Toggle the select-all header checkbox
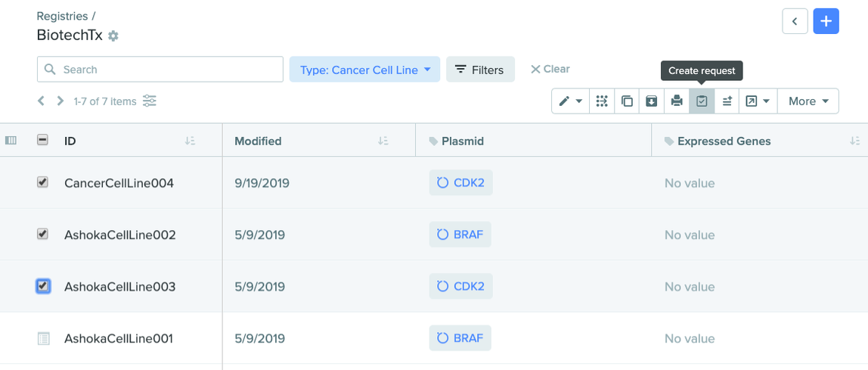 click(x=42, y=141)
